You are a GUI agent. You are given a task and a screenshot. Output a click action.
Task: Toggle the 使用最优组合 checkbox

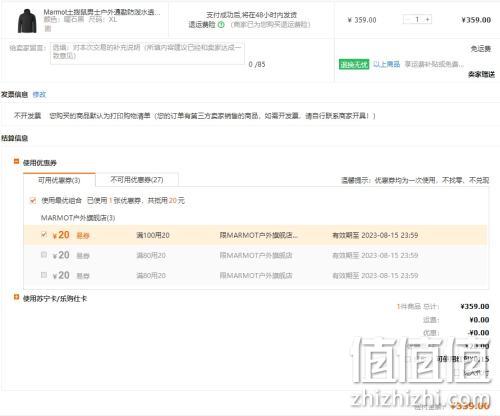pyautogui.click(x=33, y=200)
